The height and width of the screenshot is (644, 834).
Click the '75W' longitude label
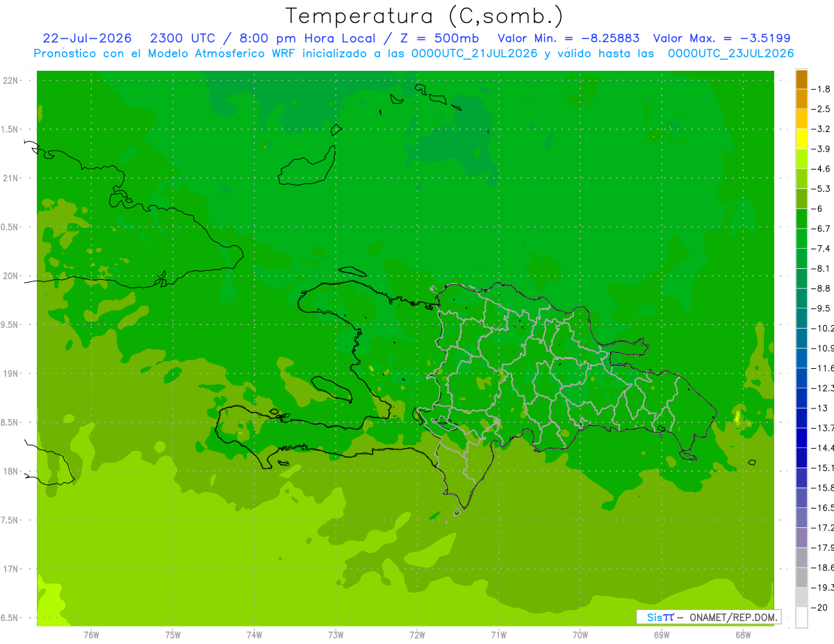[173, 635]
